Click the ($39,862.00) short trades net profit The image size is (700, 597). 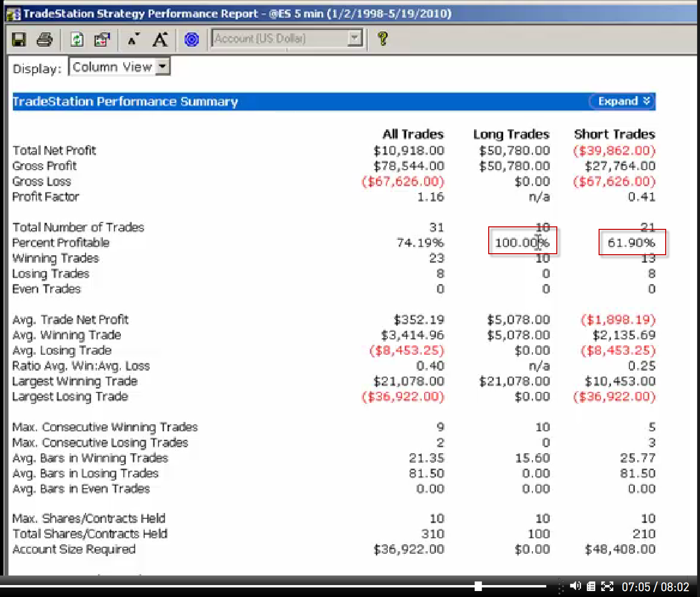pos(614,150)
